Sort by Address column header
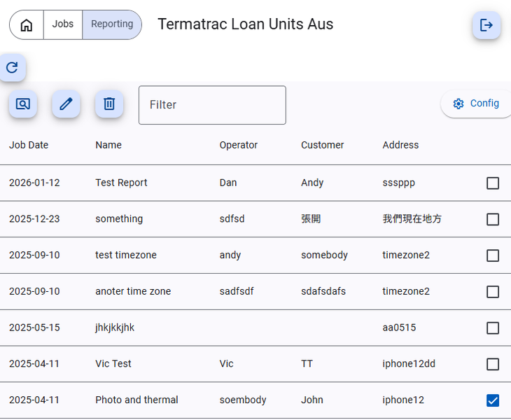The width and height of the screenshot is (511, 420). pyautogui.click(x=400, y=145)
